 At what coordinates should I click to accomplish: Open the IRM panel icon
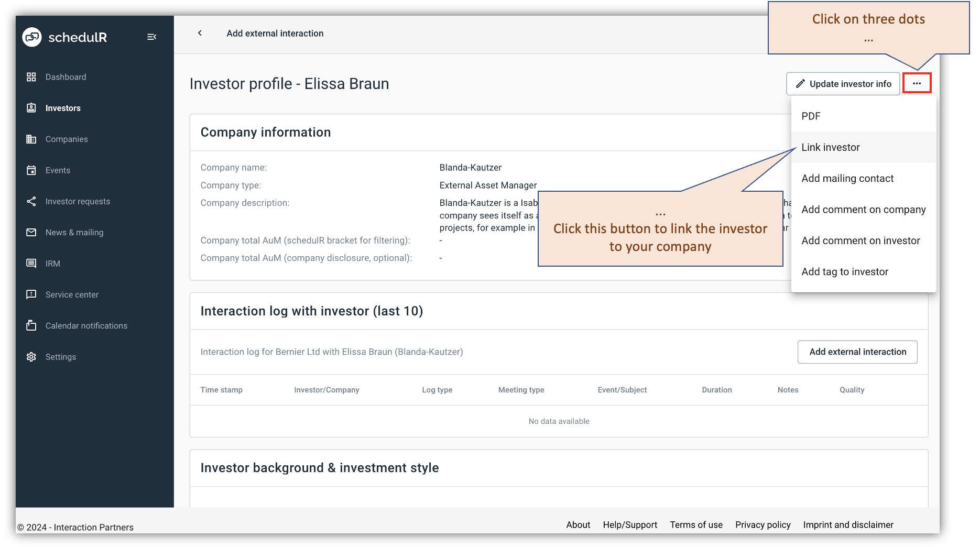click(x=31, y=263)
